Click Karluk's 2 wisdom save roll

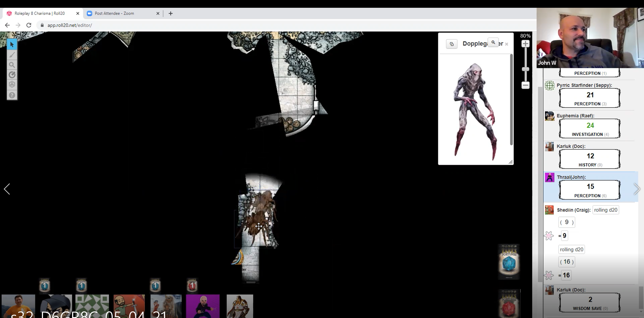[x=589, y=302]
